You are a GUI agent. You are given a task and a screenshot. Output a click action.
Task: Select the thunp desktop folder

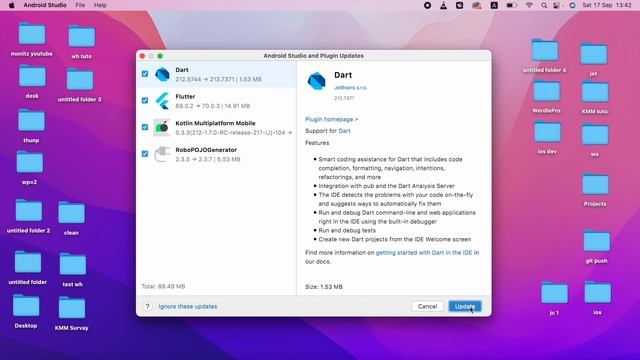[31, 121]
